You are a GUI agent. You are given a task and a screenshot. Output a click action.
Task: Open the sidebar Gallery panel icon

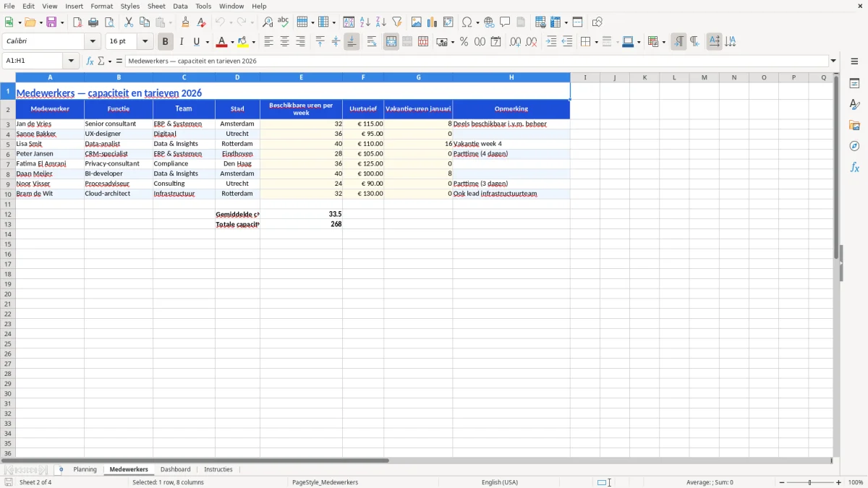pyautogui.click(x=854, y=125)
